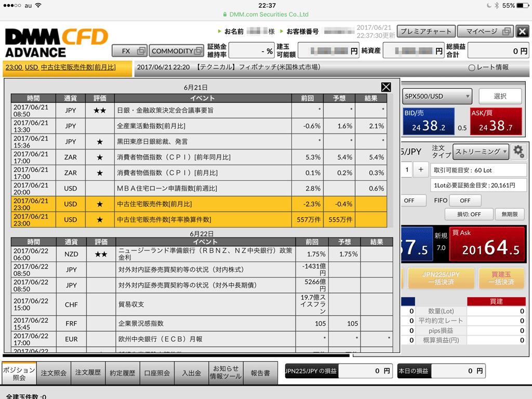Toggle the FIFO OFF switch
This screenshot has height=399, width=532.
(x=465, y=201)
